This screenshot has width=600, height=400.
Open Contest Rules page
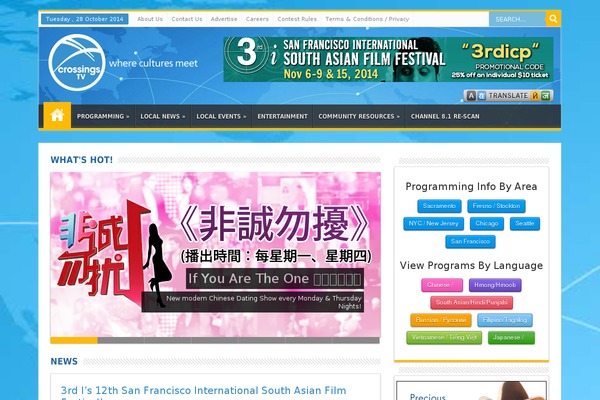point(297,19)
